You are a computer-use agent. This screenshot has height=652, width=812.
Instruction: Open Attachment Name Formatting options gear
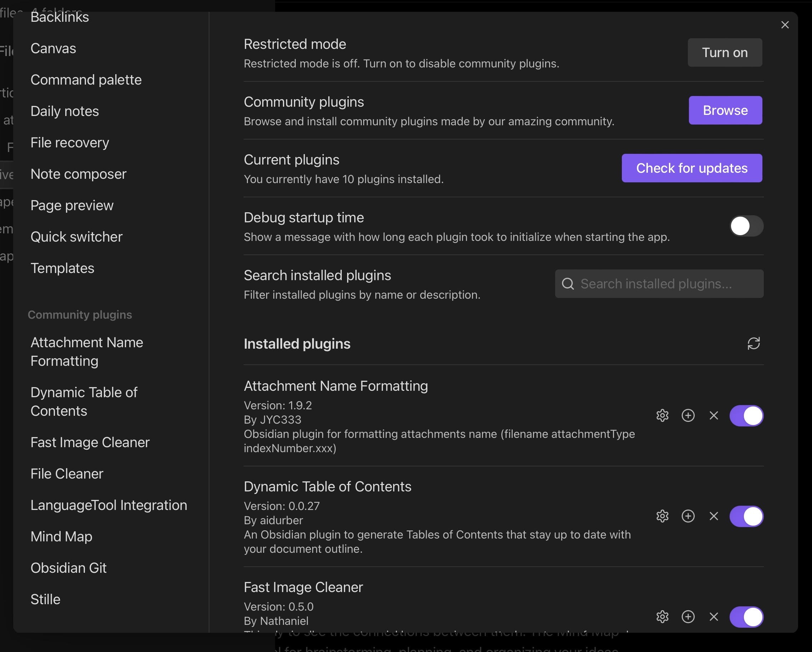pos(662,415)
